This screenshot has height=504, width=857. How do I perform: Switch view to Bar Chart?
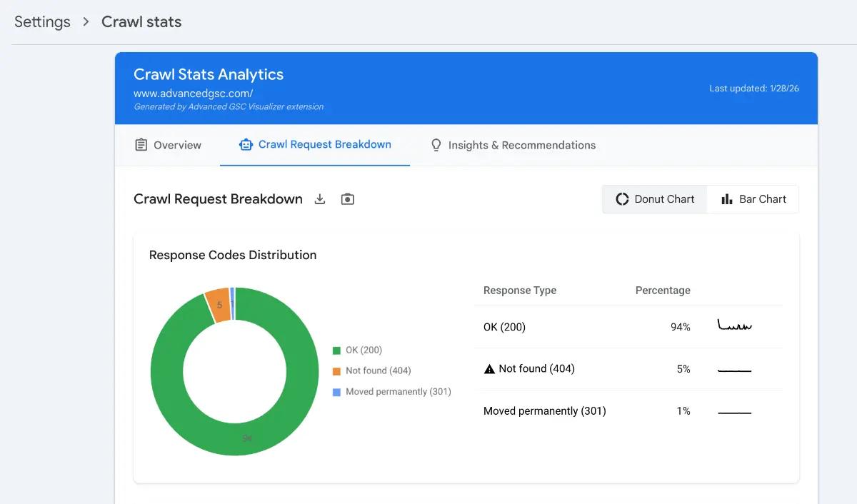pyautogui.click(x=753, y=199)
